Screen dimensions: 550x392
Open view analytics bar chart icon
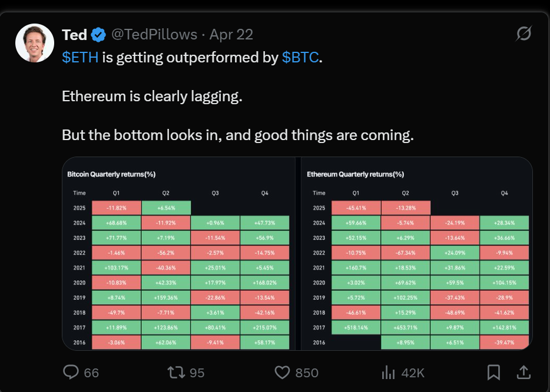click(388, 372)
